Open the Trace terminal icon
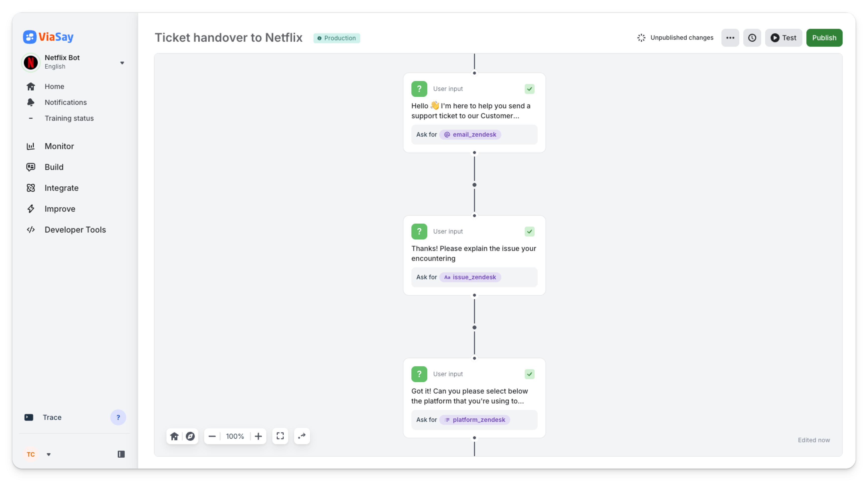This screenshot has height=481, width=868. (x=29, y=417)
